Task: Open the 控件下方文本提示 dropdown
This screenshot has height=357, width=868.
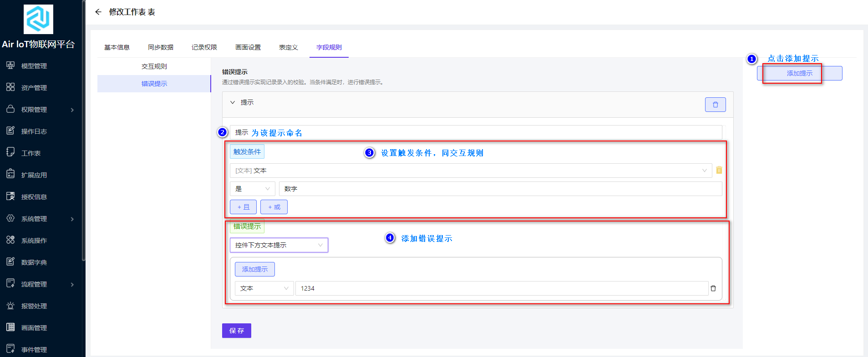Action: pos(279,245)
